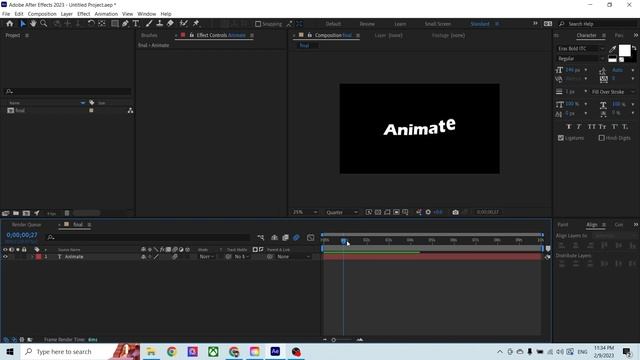Open the Track Matte dropdown for Animate
The height and width of the screenshot is (360, 640).
[x=242, y=257]
